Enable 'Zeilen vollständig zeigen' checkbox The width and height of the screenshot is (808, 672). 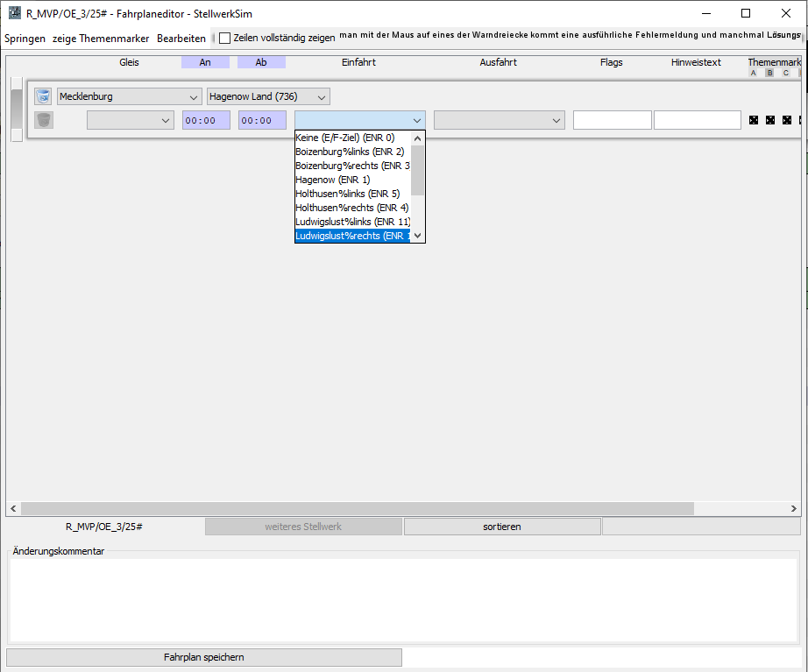click(x=225, y=38)
